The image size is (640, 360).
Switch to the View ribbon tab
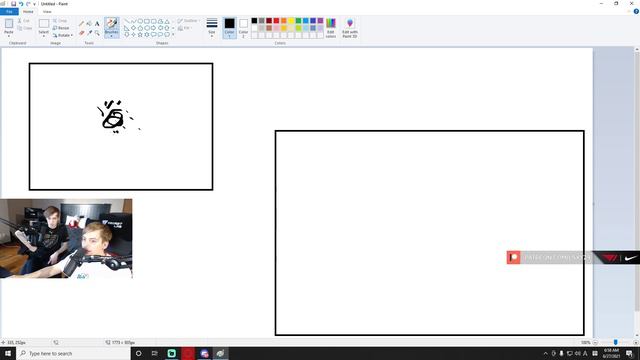coord(47,11)
